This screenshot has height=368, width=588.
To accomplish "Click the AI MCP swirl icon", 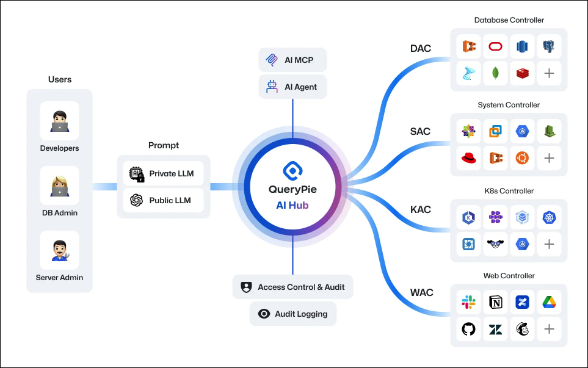I will [x=272, y=60].
